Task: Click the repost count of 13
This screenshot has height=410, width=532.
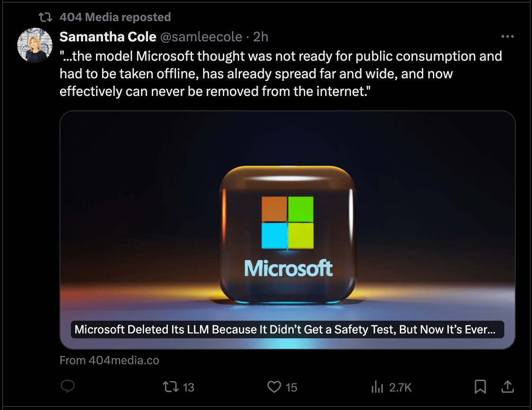Action: tap(188, 387)
